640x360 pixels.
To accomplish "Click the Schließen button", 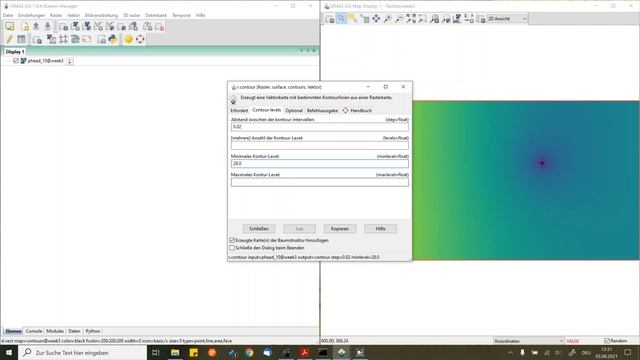I will (x=259, y=229).
